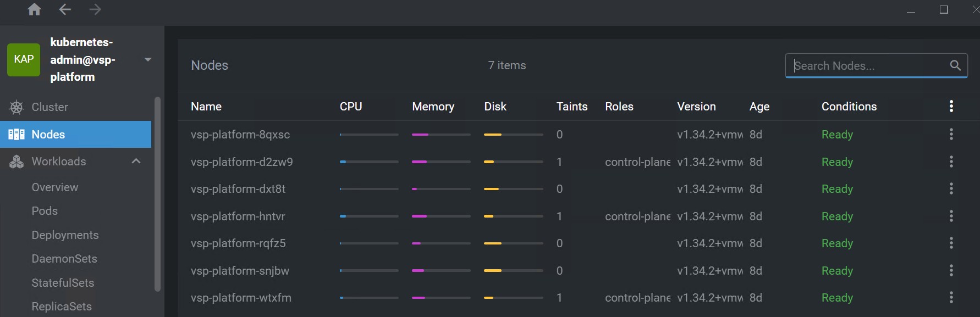Open the Deployments list

tap(65, 235)
